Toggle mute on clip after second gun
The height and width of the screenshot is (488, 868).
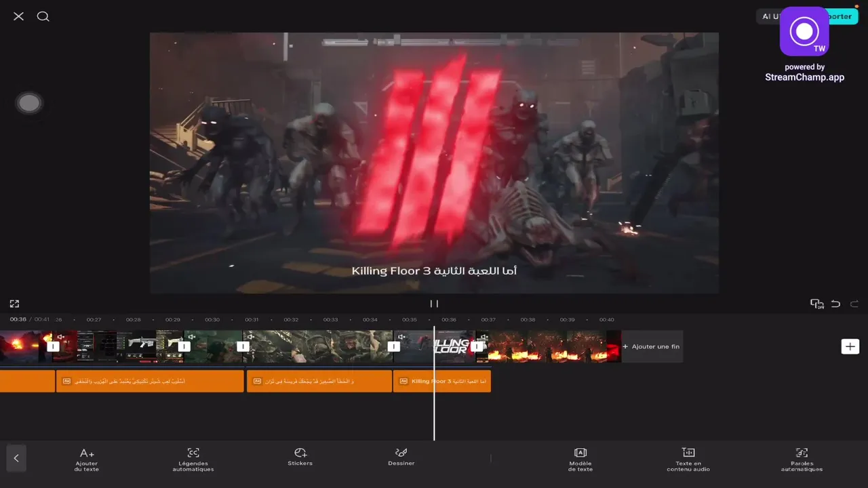(192, 337)
